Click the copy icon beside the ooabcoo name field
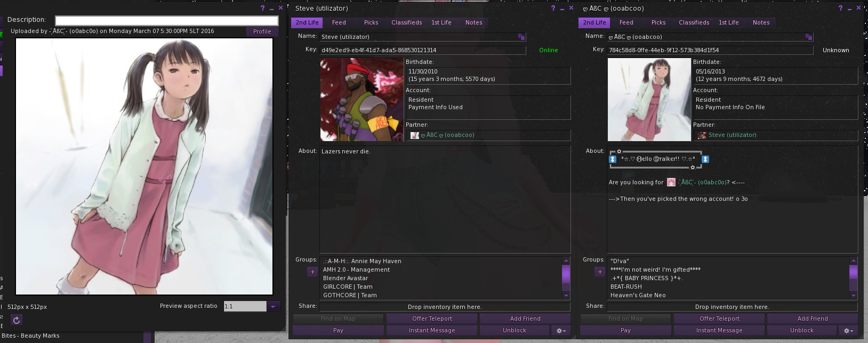Image resolution: width=868 pixels, height=343 pixels. pos(809,37)
